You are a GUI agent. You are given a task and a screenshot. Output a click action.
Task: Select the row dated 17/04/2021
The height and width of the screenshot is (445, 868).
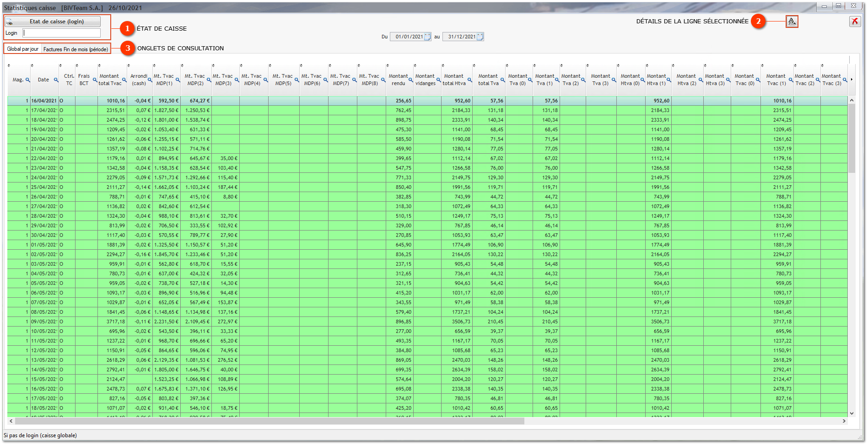click(x=44, y=110)
